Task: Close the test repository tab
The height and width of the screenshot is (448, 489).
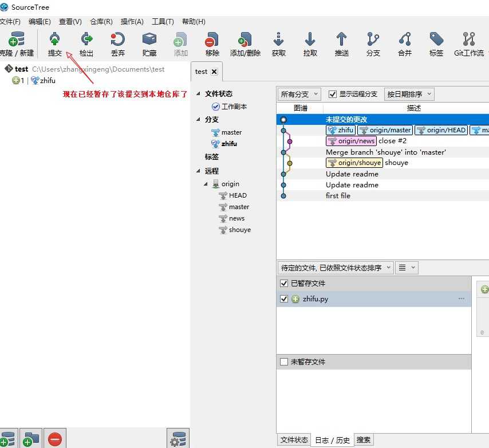Action: click(x=214, y=72)
